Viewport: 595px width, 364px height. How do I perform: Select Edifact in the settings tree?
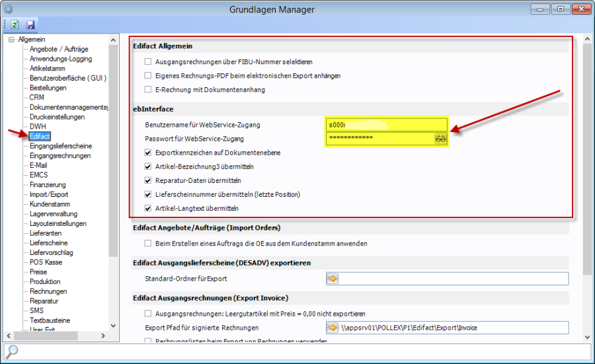[39, 136]
